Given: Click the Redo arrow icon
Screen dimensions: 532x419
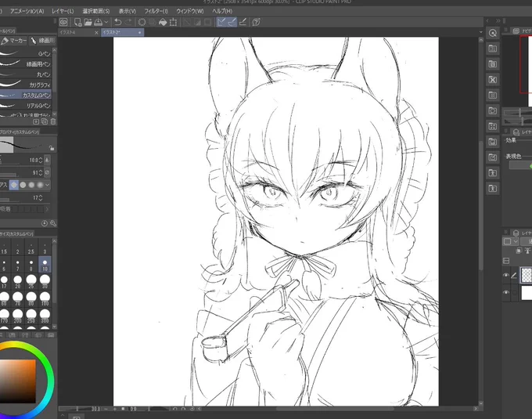Looking at the screenshot, I should [128, 23].
